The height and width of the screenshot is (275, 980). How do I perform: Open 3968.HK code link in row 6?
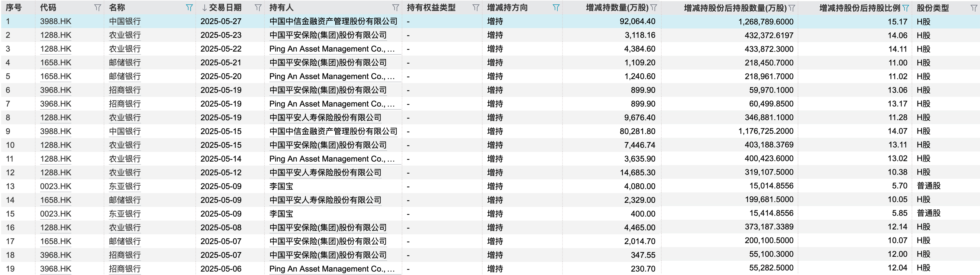click(x=56, y=90)
